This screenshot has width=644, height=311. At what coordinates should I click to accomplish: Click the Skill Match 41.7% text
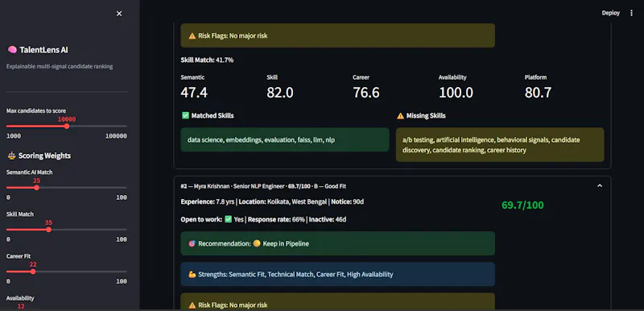[x=207, y=60]
